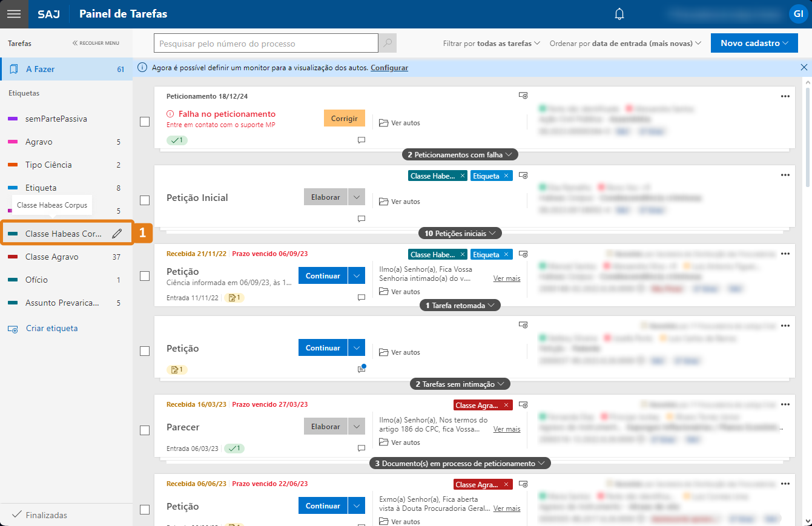Image resolution: width=812 pixels, height=526 pixels.
Task: Click the comment icon on Petição Inicial card
Action: pos(361,219)
